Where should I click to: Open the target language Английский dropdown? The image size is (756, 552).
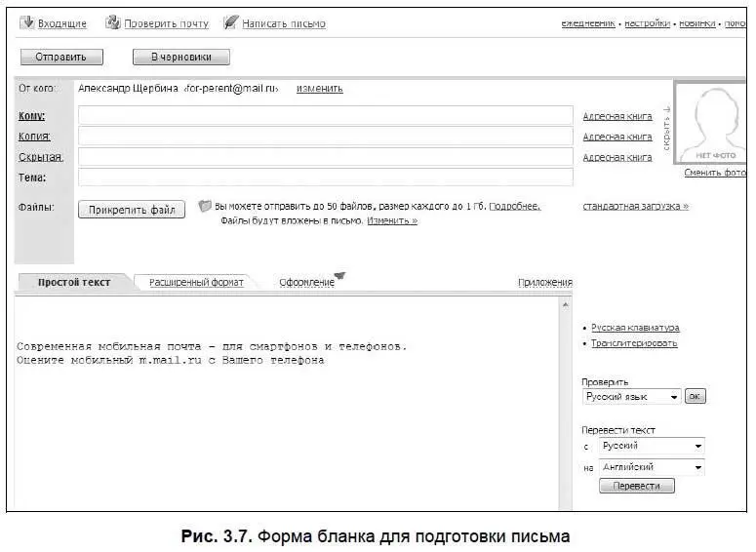click(652, 467)
